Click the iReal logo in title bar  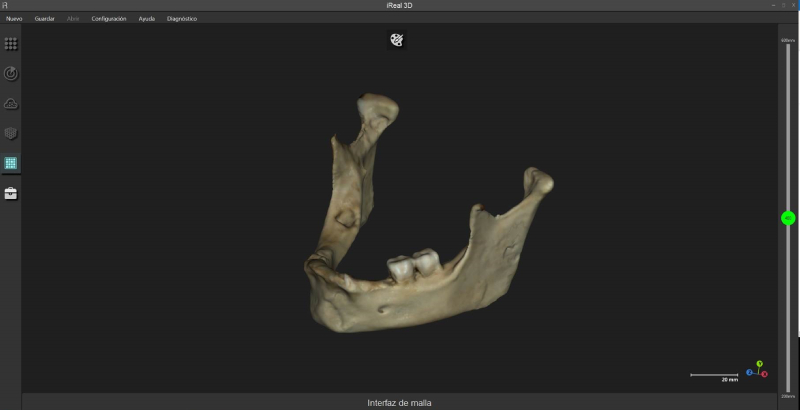(6, 6)
